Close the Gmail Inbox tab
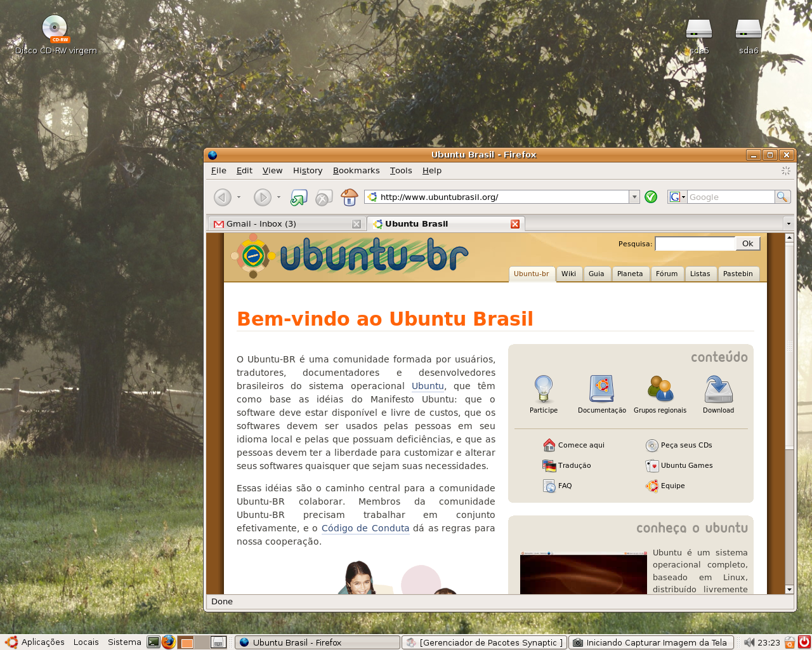The height and width of the screenshot is (650, 812). (357, 224)
